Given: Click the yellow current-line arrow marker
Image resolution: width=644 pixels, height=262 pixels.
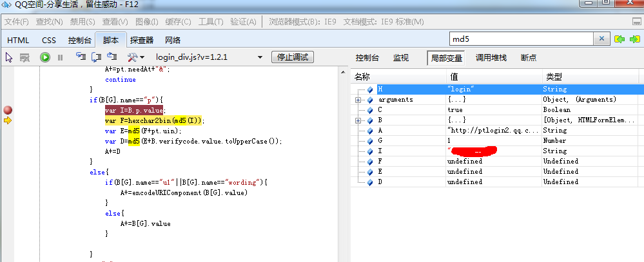Looking at the screenshot, I should tap(8, 120).
